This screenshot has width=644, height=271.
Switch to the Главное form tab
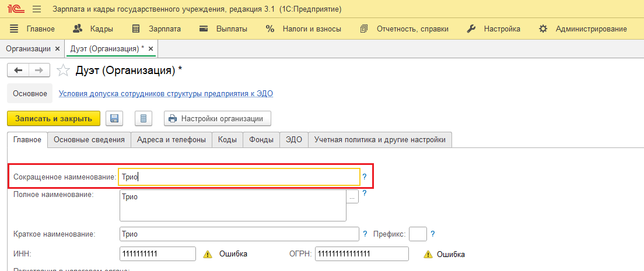point(27,140)
